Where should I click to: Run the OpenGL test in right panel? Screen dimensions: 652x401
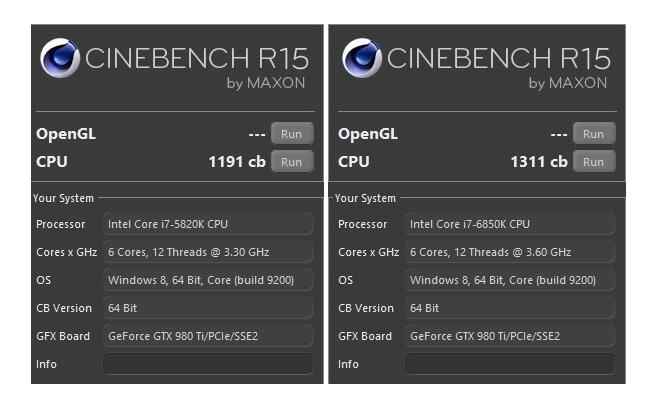click(593, 134)
